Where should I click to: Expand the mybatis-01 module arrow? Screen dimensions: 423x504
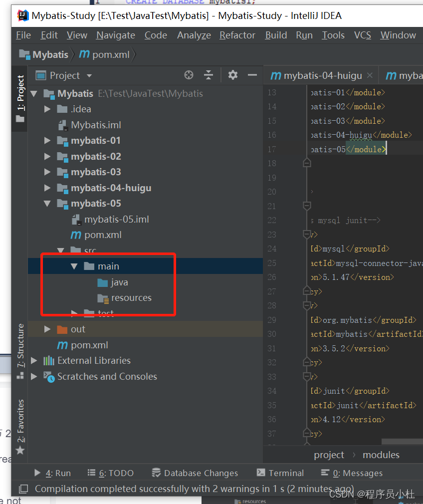tap(47, 141)
